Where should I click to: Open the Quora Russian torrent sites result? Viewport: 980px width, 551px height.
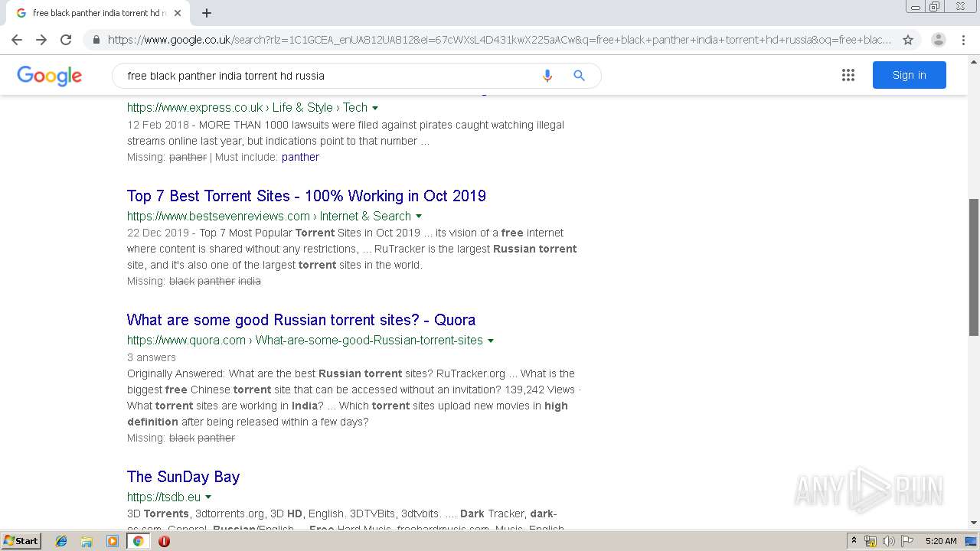click(301, 320)
